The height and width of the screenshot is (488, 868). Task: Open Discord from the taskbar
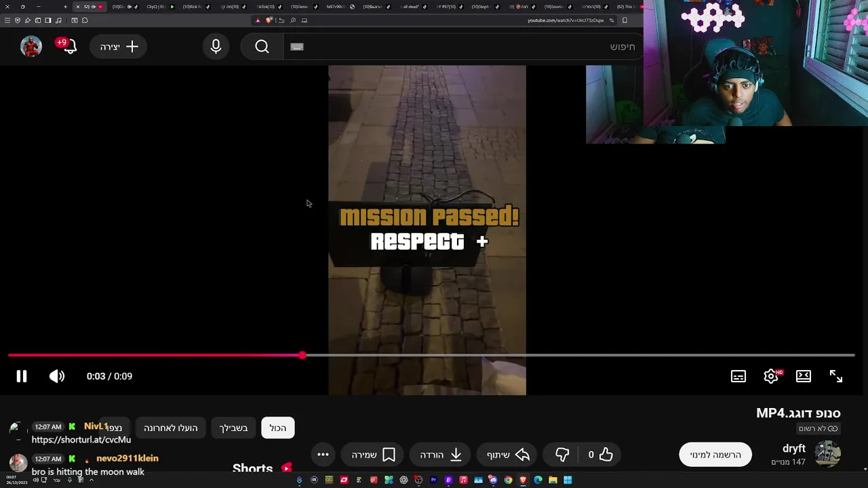(x=493, y=480)
